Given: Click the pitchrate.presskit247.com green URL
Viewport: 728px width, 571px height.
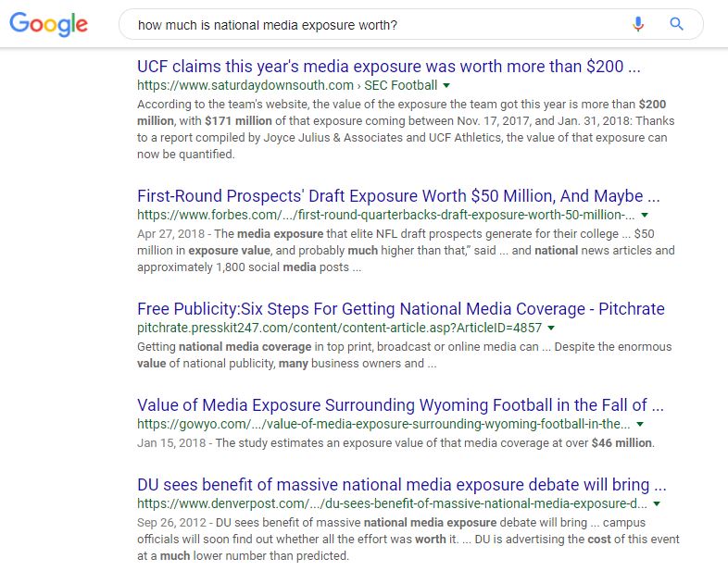Looking at the screenshot, I should coord(339,328).
